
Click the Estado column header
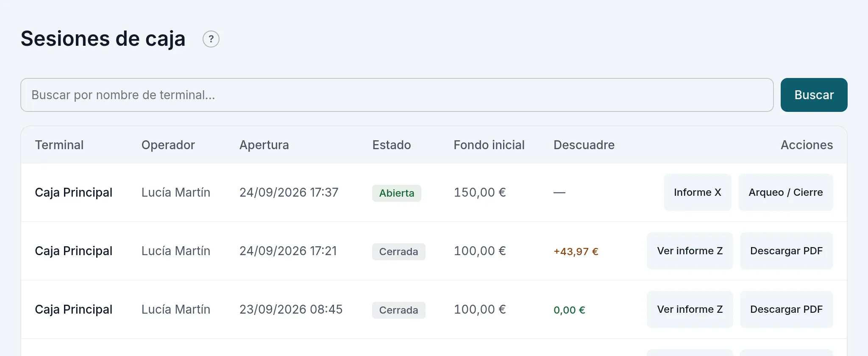(x=392, y=145)
